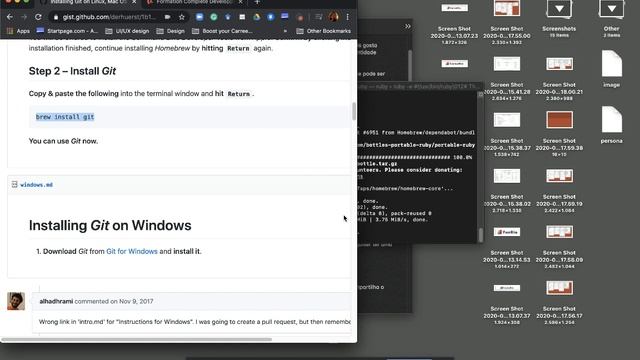Viewport: 640px width, 360px height.
Task: Open the green Grammarly extension icon
Action: pyautogui.click(x=214, y=17)
